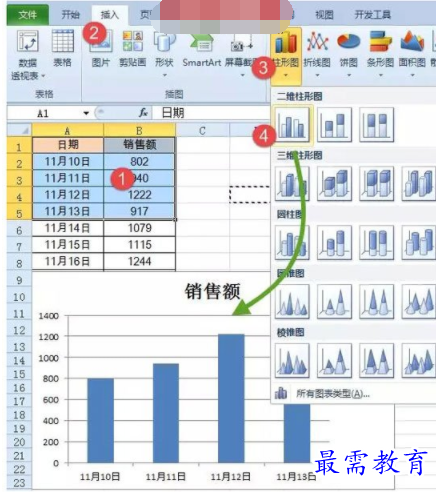Switch to the Home (开始) tab

(x=71, y=15)
